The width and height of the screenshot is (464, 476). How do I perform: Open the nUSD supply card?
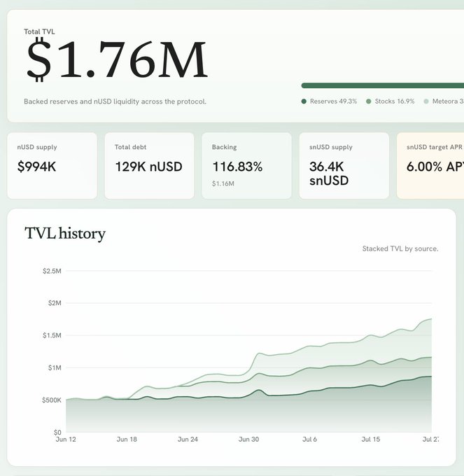click(52, 166)
